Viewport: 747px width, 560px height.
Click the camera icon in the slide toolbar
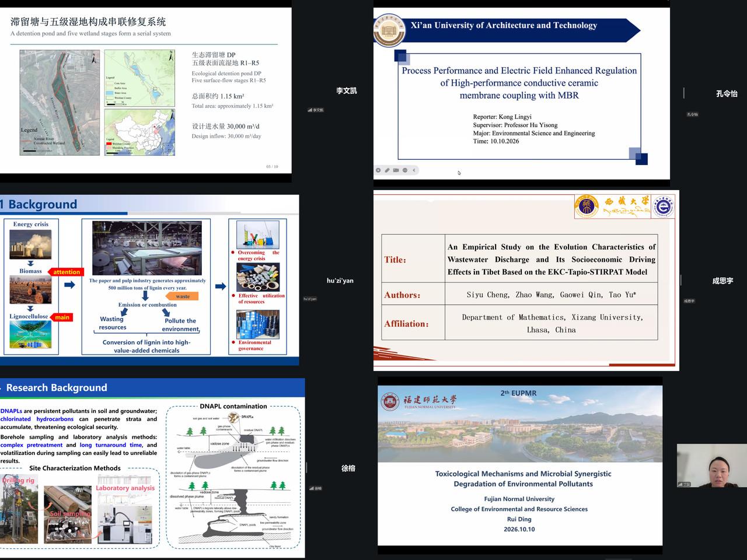[396, 170]
